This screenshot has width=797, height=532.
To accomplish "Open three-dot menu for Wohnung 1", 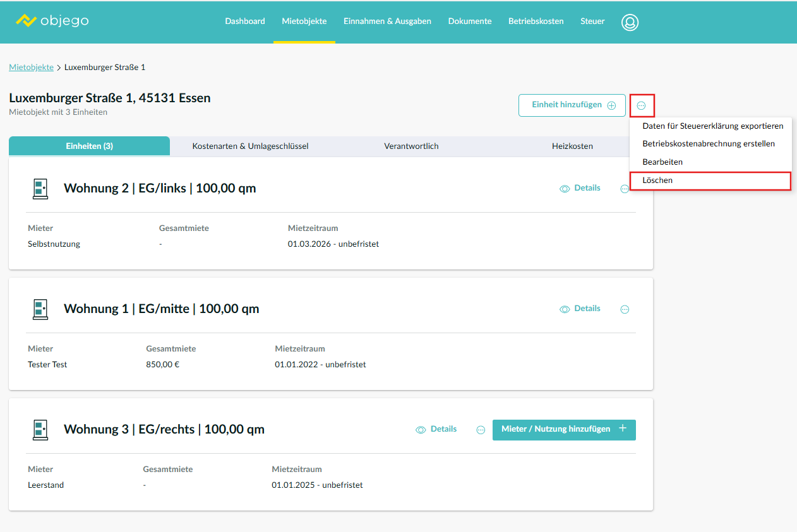I will (625, 309).
